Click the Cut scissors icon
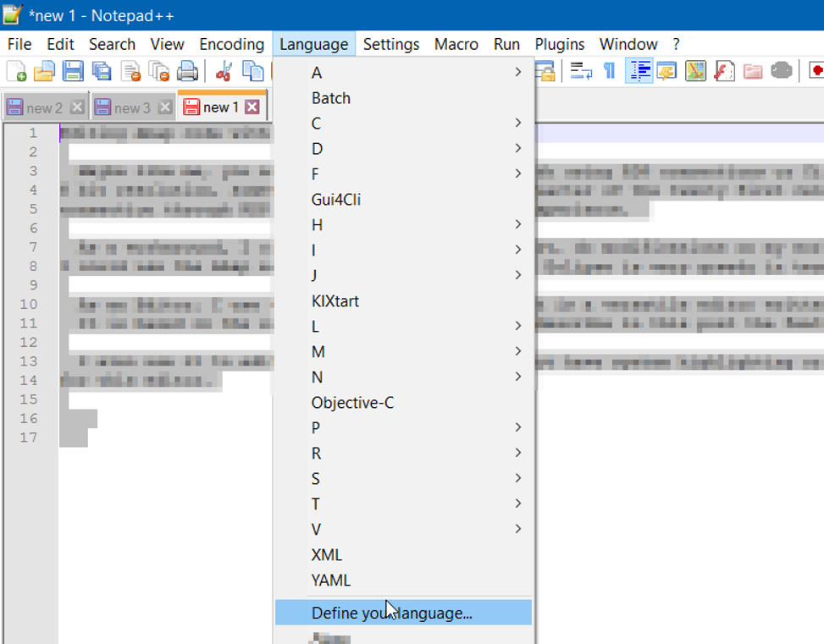 pyautogui.click(x=224, y=71)
